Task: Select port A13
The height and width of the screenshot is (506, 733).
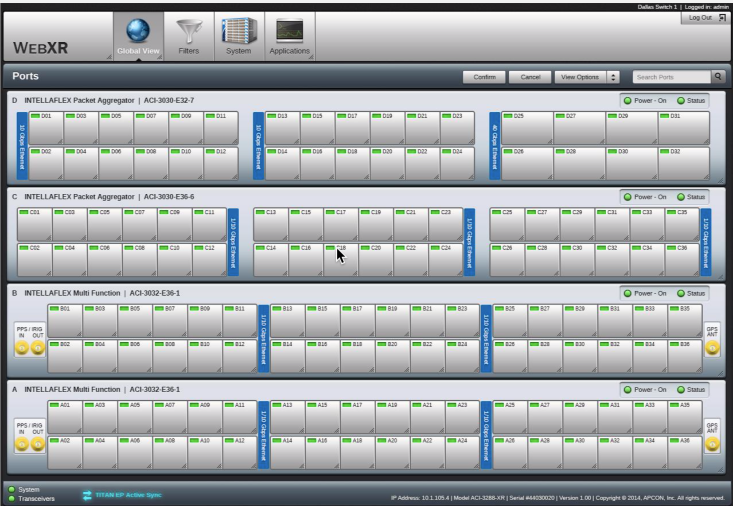Action: [287, 417]
